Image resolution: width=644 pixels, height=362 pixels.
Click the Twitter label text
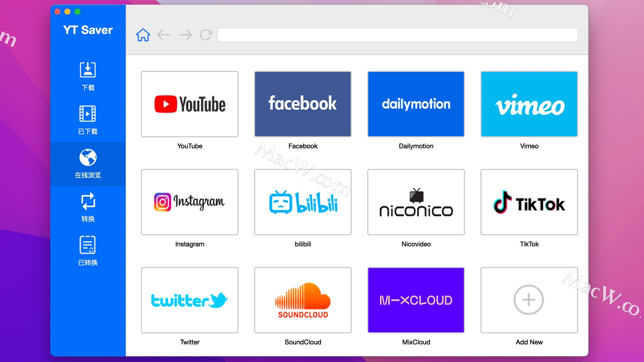(x=190, y=342)
